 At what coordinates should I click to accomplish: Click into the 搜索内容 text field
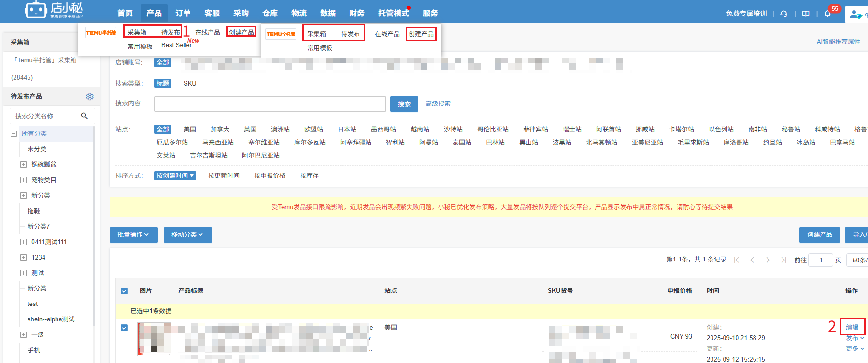coord(270,104)
